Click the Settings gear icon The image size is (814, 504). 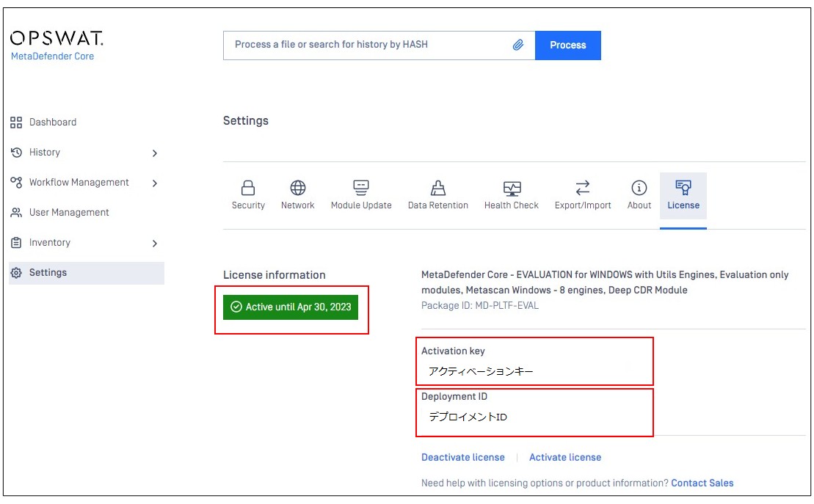[x=16, y=273]
